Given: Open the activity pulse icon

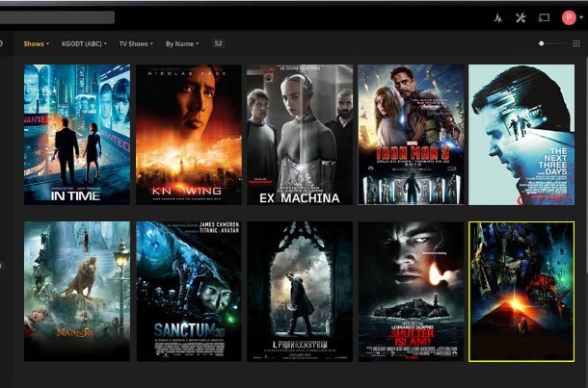Looking at the screenshot, I should 498,17.
